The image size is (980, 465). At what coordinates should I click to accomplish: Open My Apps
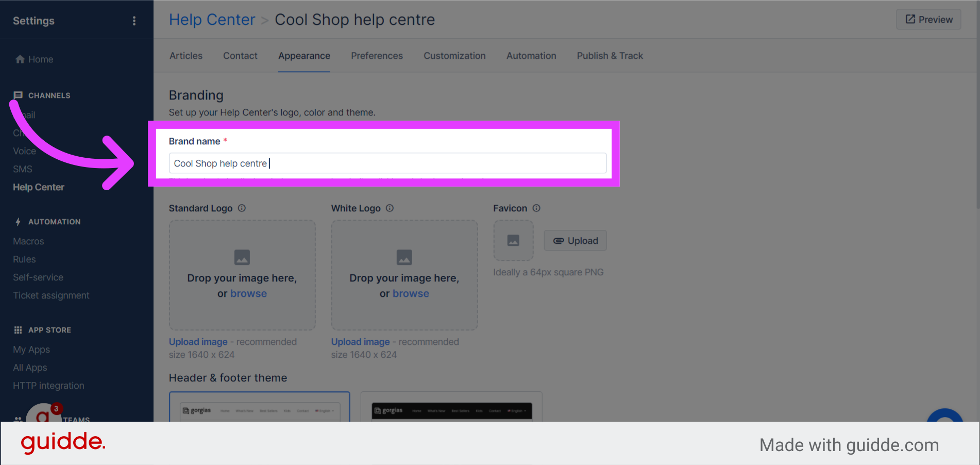coord(31,350)
